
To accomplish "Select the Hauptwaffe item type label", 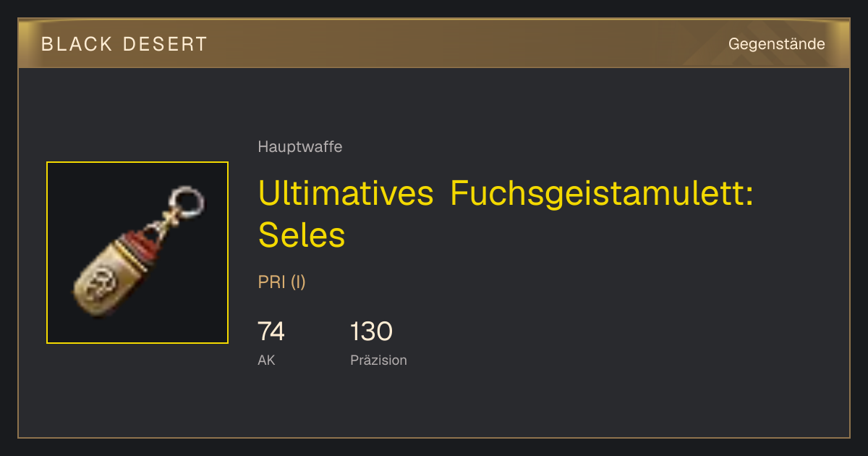I will [300, 147].
